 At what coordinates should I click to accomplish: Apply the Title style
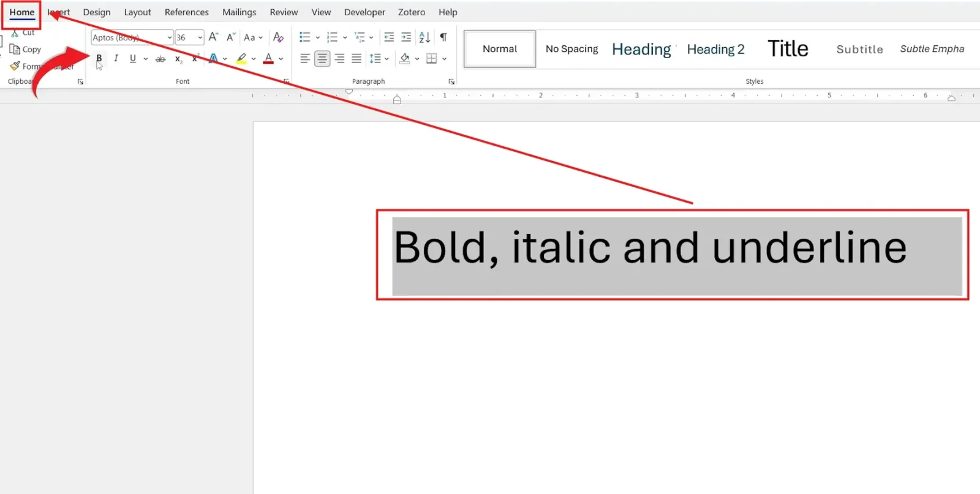pos(788,49)
